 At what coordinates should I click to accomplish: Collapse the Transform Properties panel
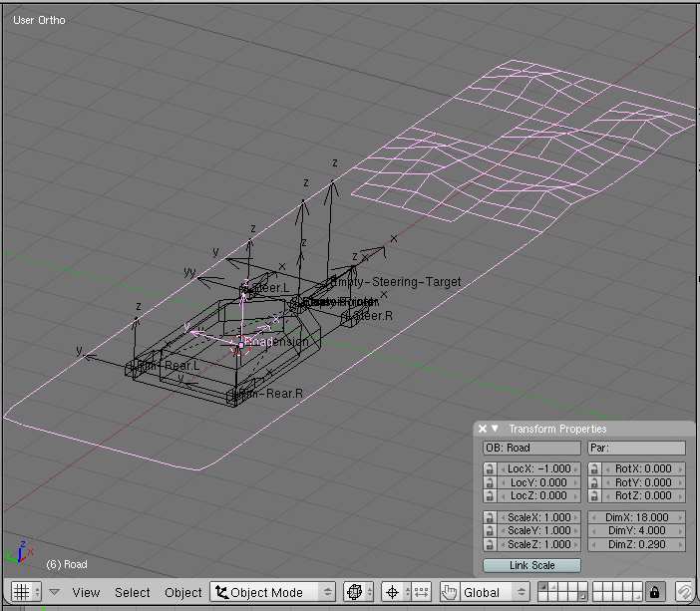point(495,429)
